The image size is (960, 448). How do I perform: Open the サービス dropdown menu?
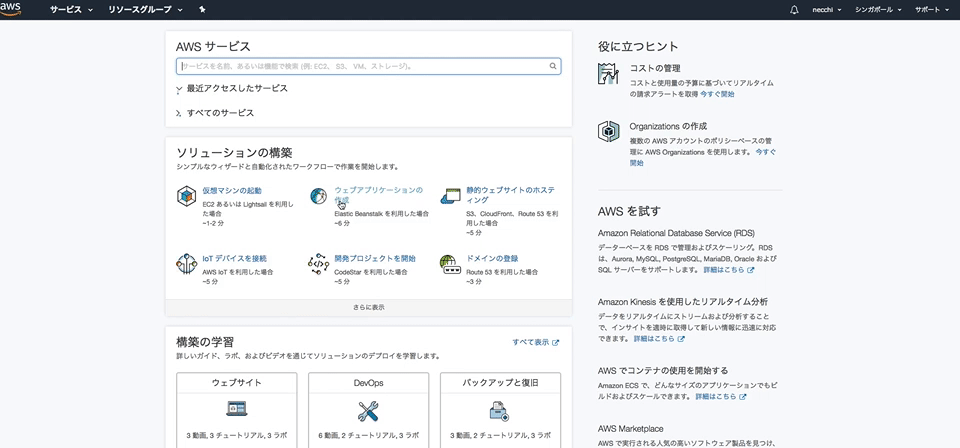coord(72,10)
